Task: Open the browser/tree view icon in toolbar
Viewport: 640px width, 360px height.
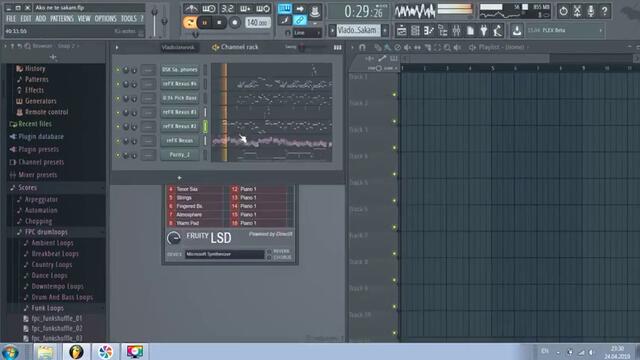Action: 442,30
